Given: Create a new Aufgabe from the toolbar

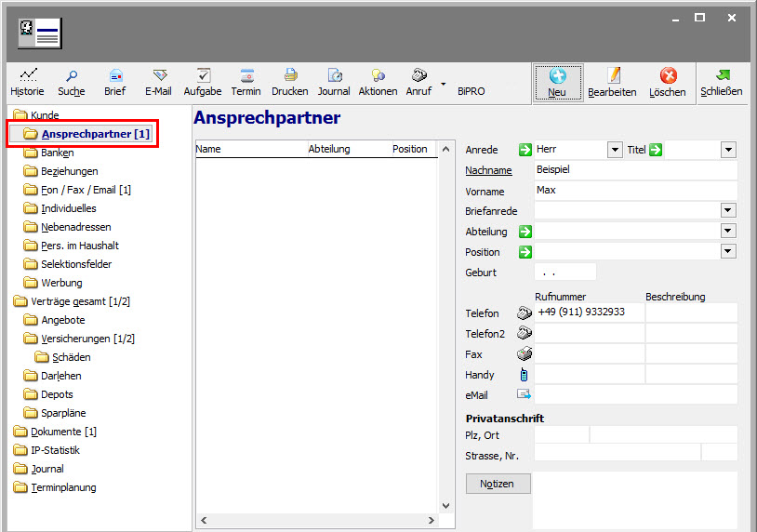Looking at the screenshot, I should 203,75.
